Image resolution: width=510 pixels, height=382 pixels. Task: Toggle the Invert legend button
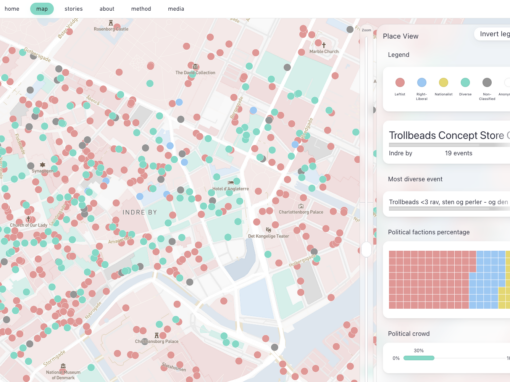click(492, 34)
